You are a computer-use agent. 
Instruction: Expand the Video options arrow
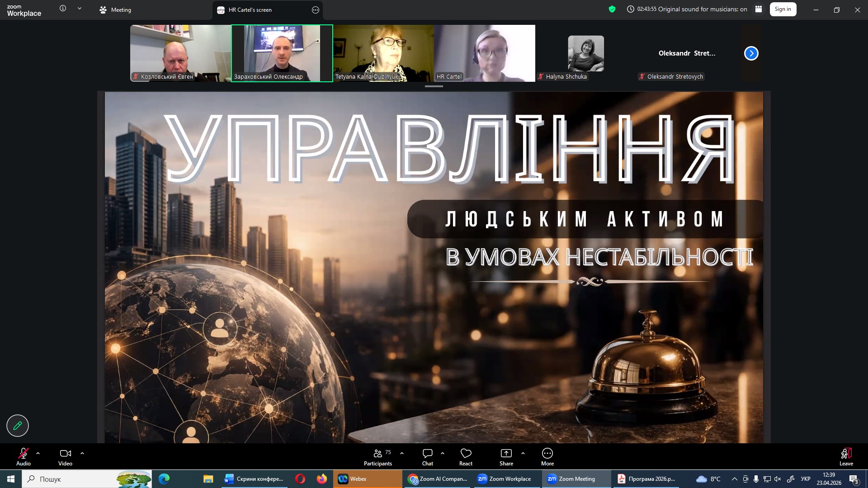(82, 453)
